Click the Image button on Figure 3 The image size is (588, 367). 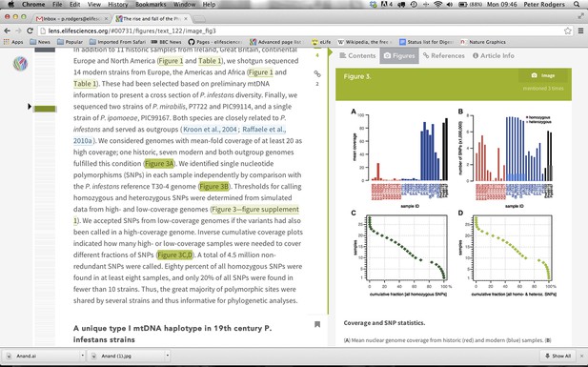543,75
